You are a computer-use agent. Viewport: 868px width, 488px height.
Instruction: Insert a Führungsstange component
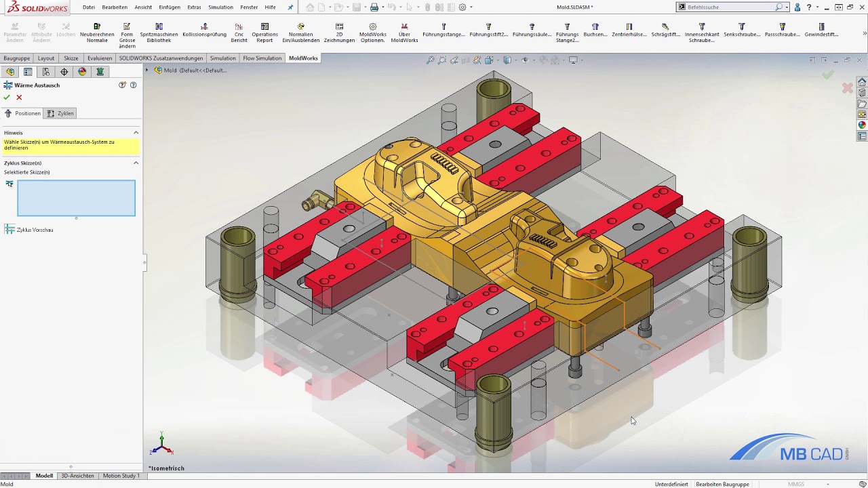[x=443, y=30]
